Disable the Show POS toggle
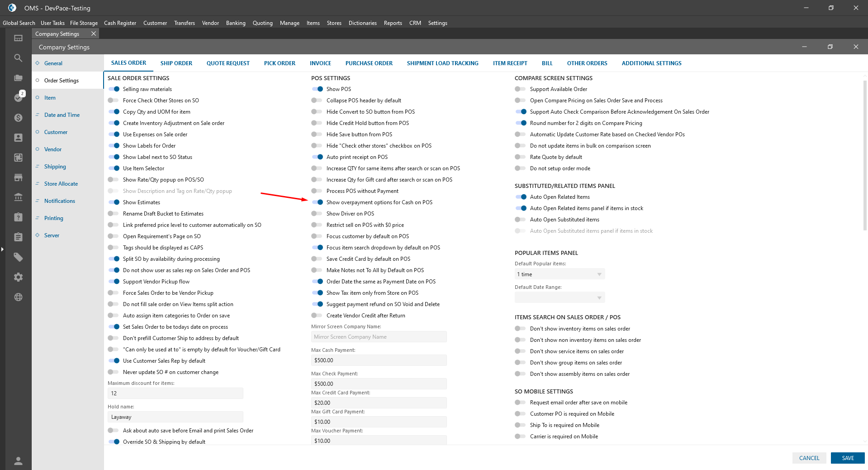Viewport: 868px width, 470px height. point(318,89)
